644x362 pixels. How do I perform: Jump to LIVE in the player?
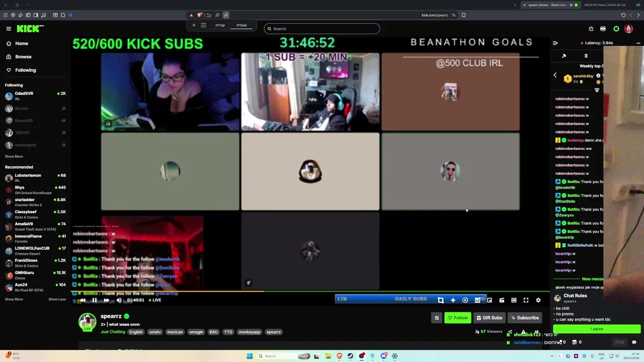(x=155, y=300)
